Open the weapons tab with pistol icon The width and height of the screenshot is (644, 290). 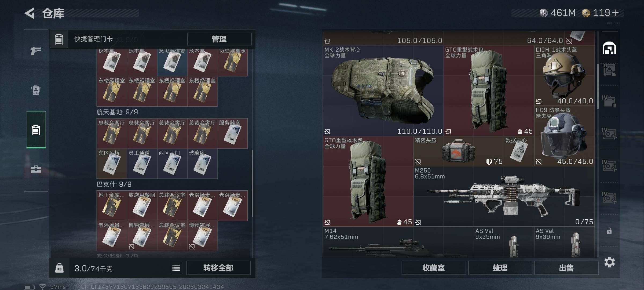36,50
